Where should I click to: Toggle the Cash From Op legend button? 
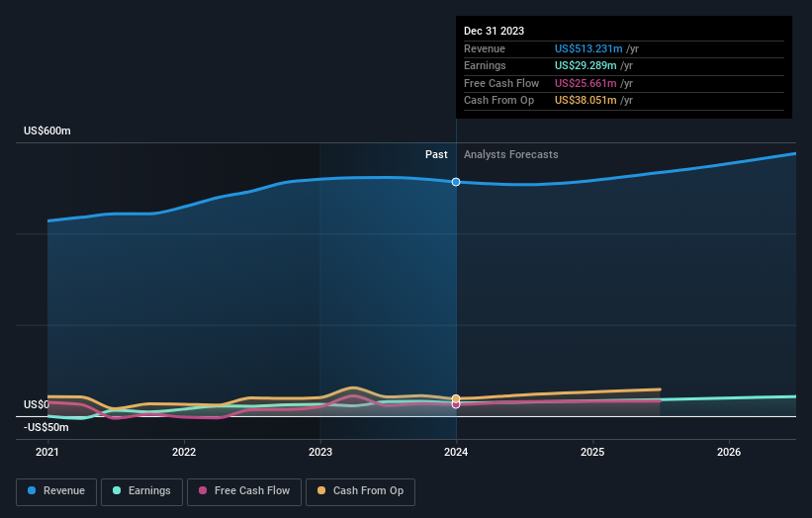(x=360, y=491)
